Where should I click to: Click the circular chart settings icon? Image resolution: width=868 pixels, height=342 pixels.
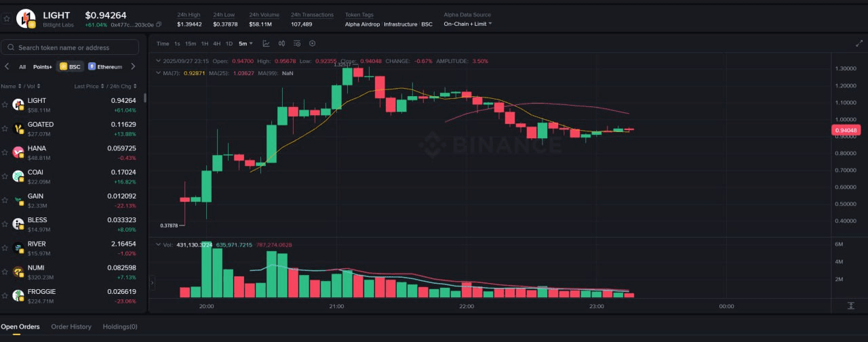pos(313,43)
